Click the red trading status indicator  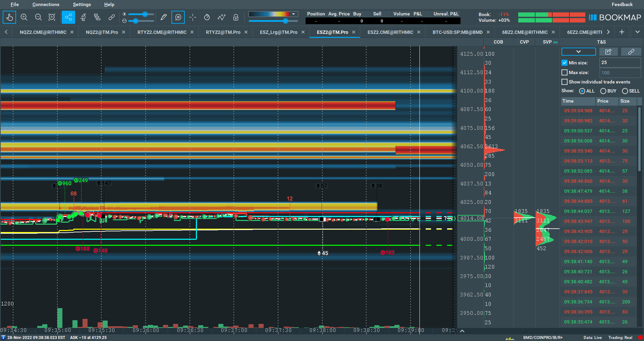tap(640, 338)
